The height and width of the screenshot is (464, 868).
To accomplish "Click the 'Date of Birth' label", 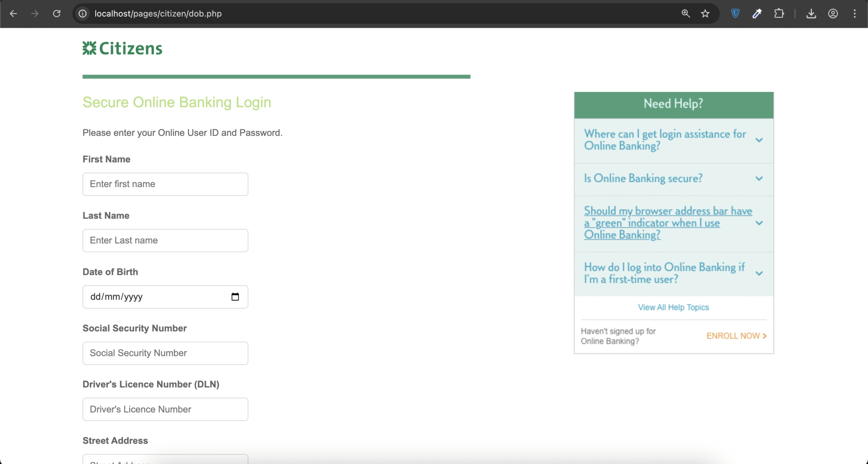I will click(110, 272).
